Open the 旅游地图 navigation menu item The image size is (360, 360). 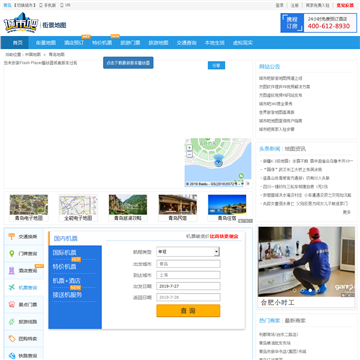158,43
